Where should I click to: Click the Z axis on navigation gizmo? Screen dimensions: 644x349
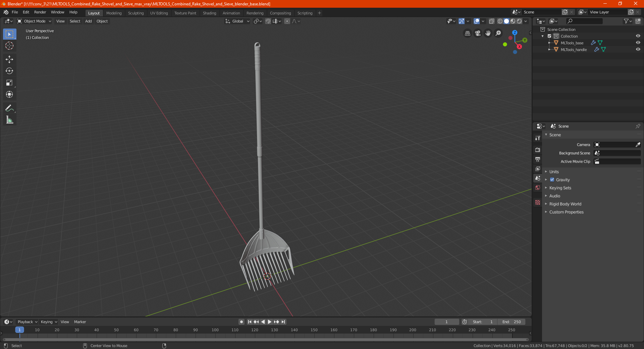(515, 33)
